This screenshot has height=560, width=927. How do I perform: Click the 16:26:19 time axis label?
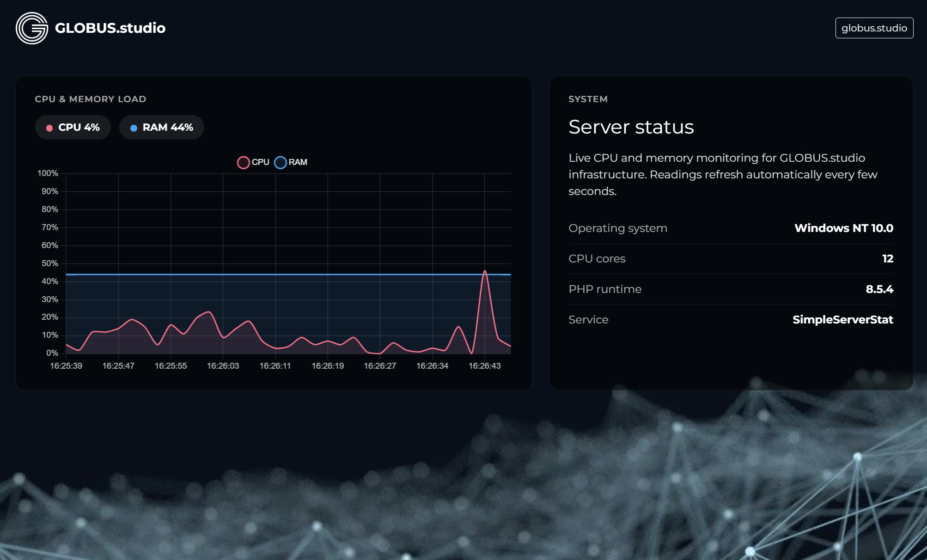[x=328, y=366]
